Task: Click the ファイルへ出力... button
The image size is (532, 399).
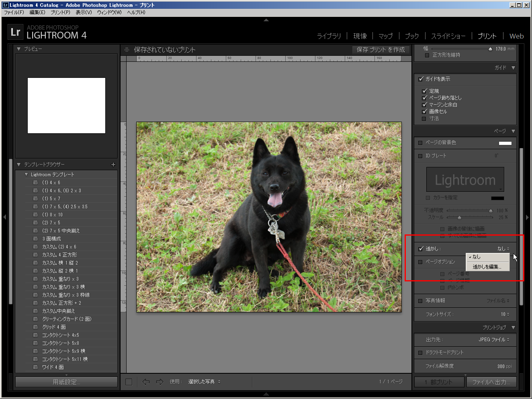Action: pos(491,382)
